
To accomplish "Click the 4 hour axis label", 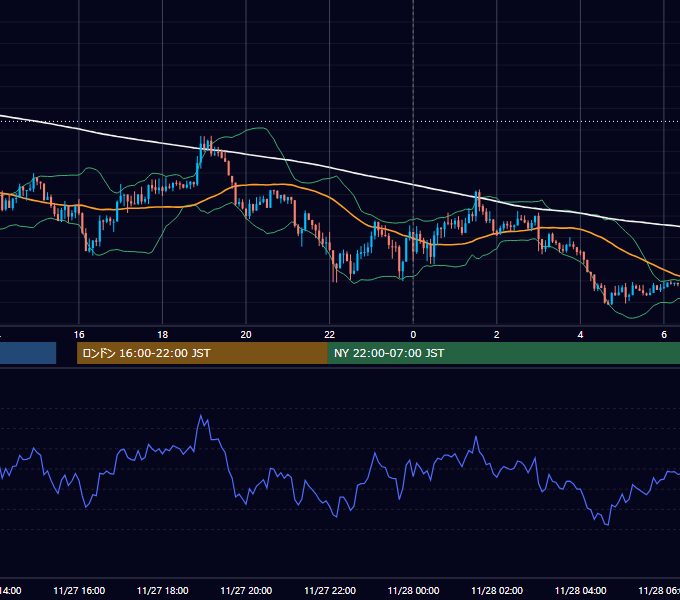I will point(580,335).
